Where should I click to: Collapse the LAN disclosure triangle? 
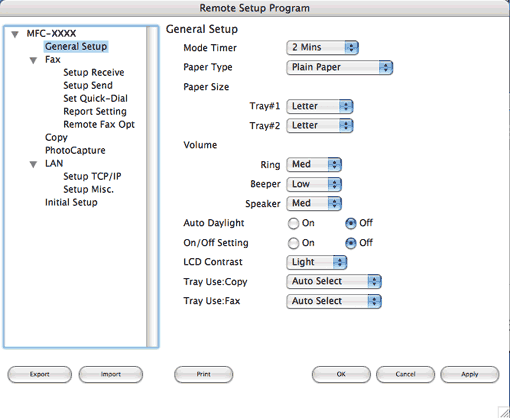click(33, 164)
